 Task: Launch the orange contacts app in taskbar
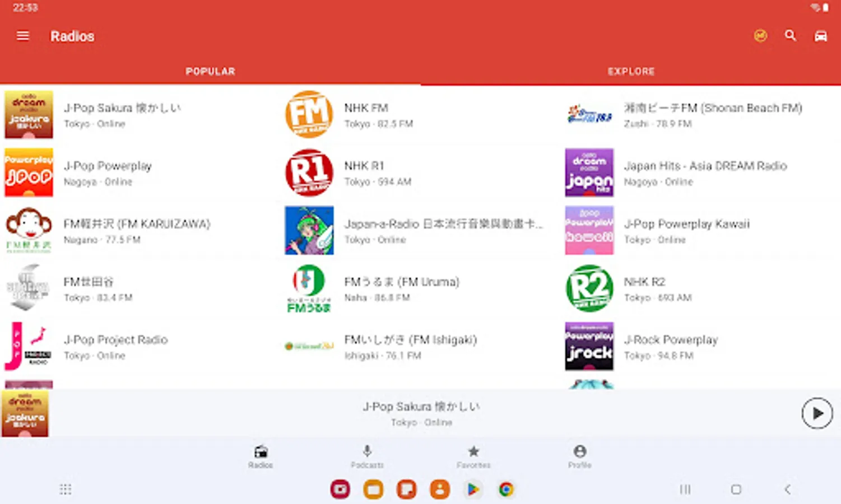[x=440, y=489]
